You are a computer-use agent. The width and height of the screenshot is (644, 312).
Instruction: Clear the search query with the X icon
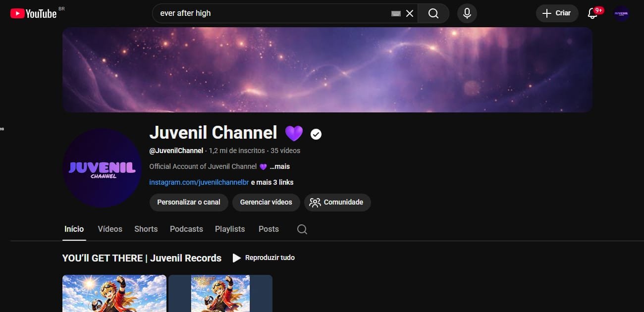pyautogui.click(x=410, y=13)
